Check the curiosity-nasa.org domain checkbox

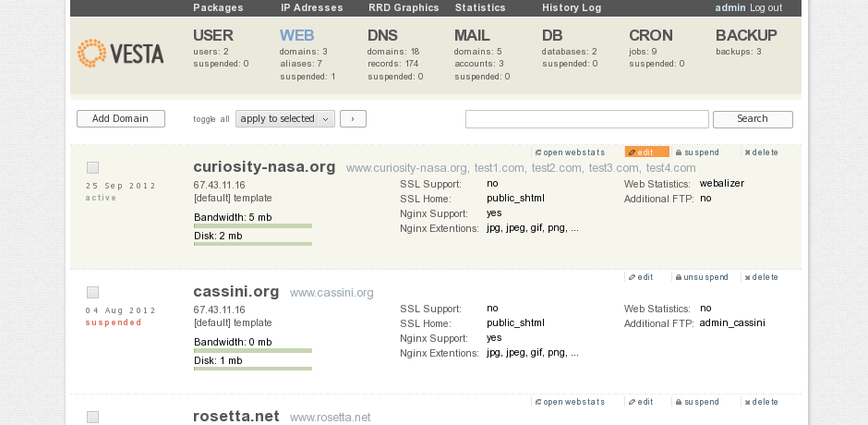click(92, 167)
